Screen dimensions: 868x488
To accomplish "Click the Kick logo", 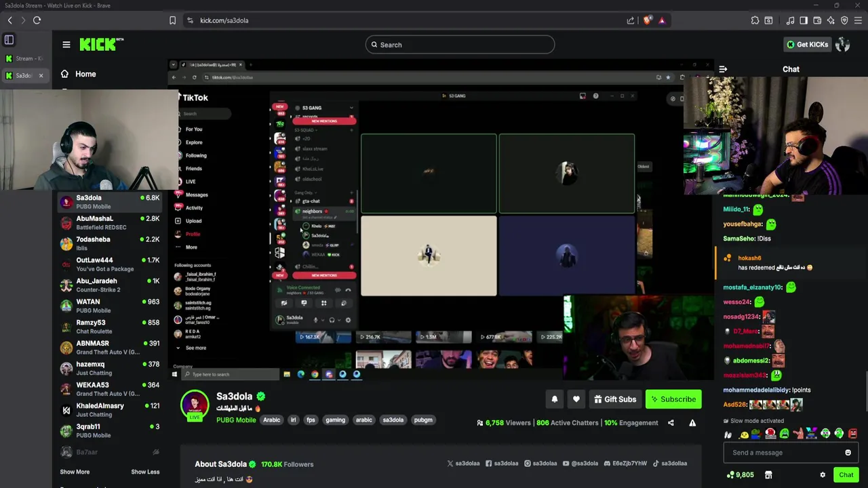I will pyautogui.click(x=102, y=44).
